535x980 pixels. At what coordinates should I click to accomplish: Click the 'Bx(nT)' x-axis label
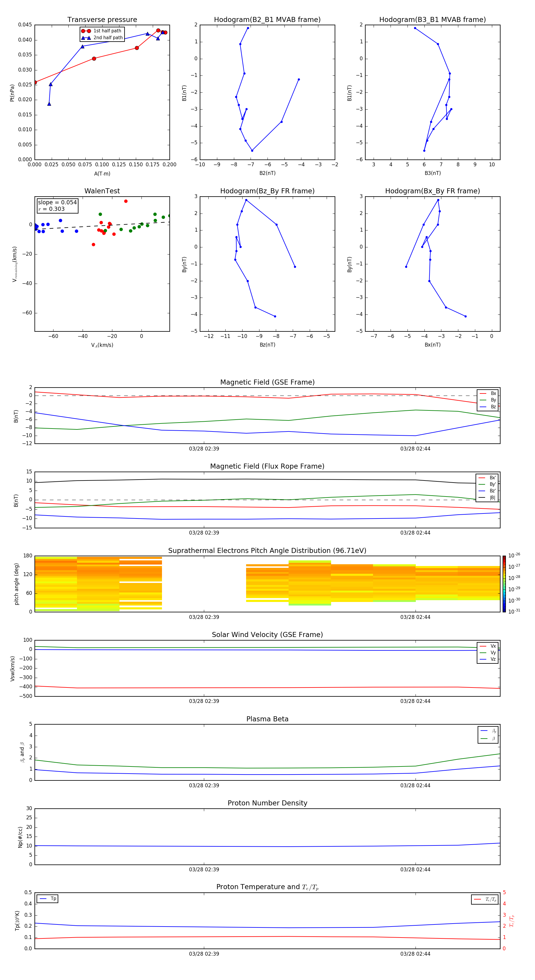pyautogui.click(x=432, y=345)
